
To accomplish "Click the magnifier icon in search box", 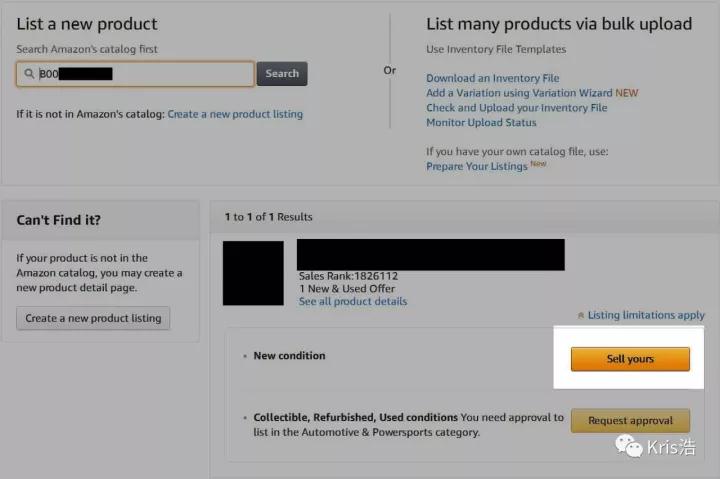I will 29,73.
